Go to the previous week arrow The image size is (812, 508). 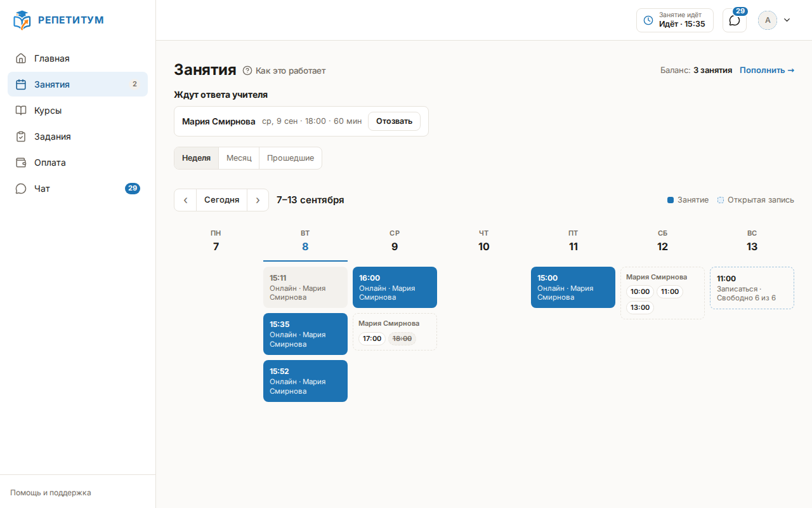coord(185,200)
